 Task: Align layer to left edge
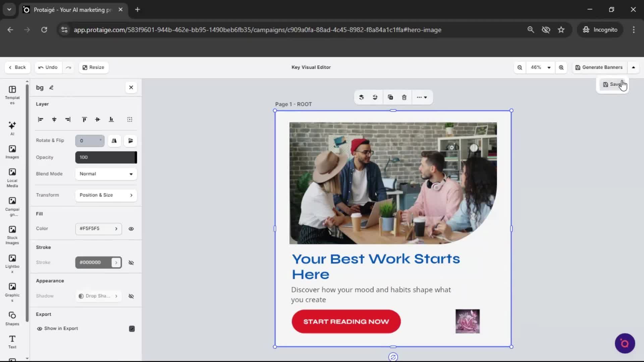point(41,119)
